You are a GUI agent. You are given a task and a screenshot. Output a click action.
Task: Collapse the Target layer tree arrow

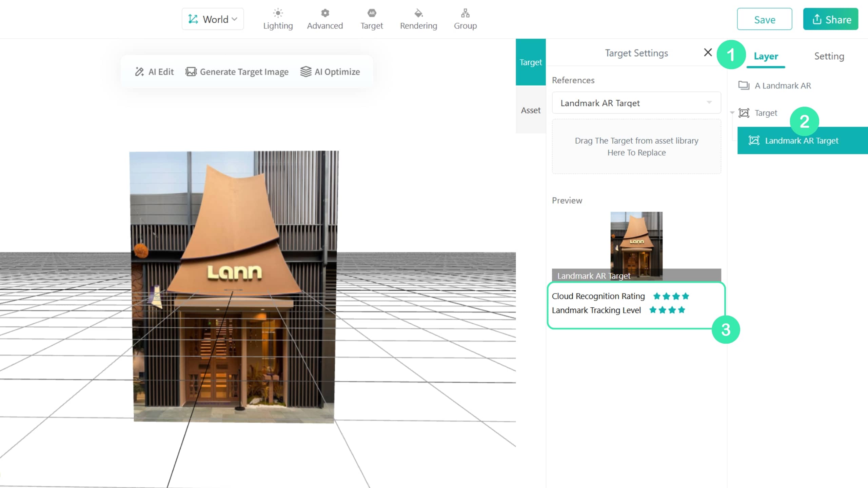click(x=732, y=113)
